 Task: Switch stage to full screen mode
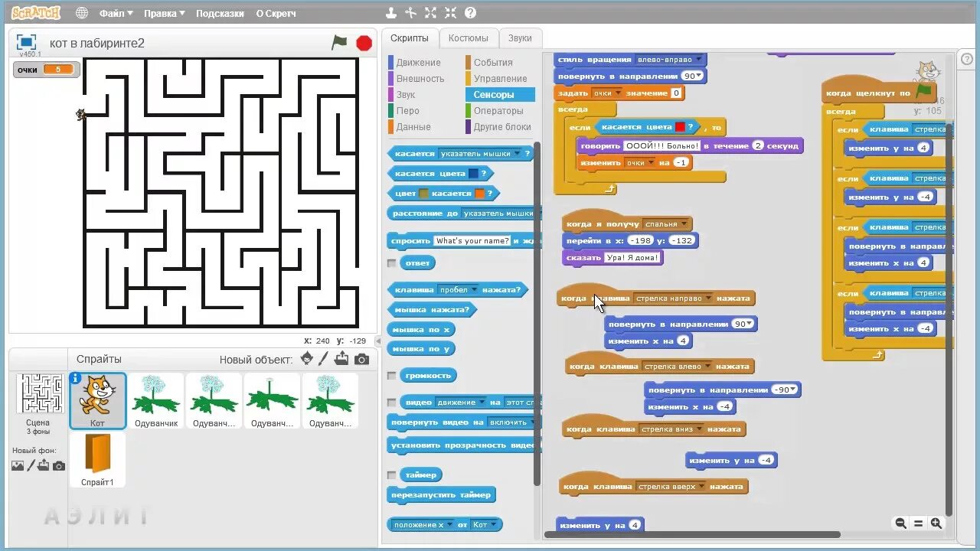pos(27,42)
